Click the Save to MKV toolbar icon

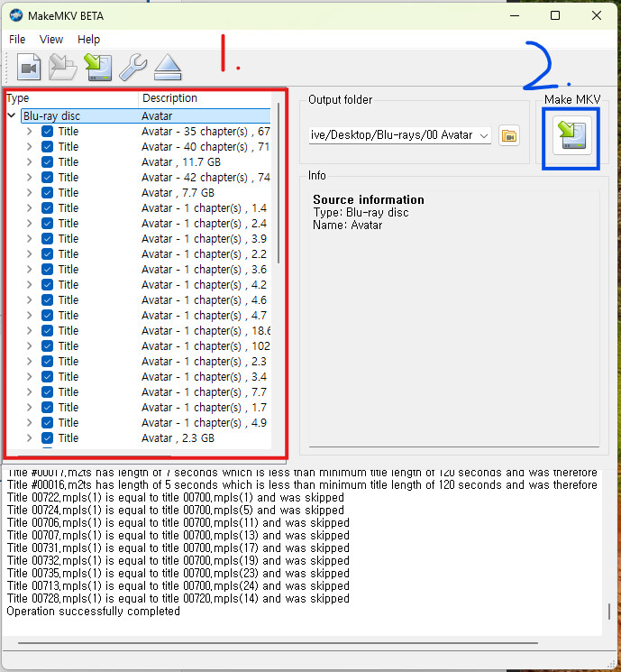coord(98,68)
